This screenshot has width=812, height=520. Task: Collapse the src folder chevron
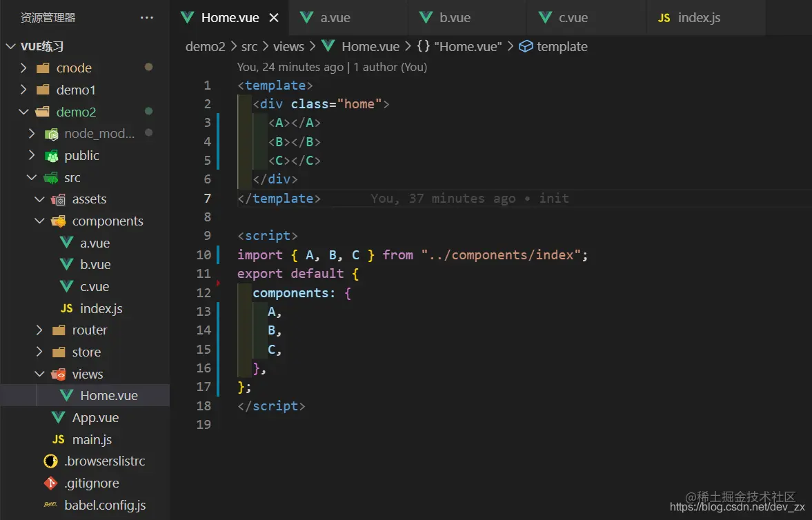point(32,178)
